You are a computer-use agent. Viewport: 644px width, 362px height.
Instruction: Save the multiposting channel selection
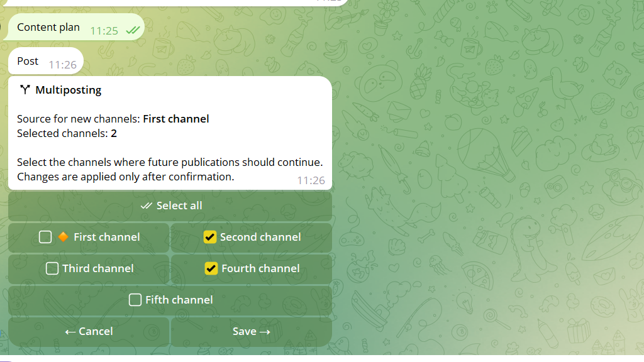[x=252, y=332]
